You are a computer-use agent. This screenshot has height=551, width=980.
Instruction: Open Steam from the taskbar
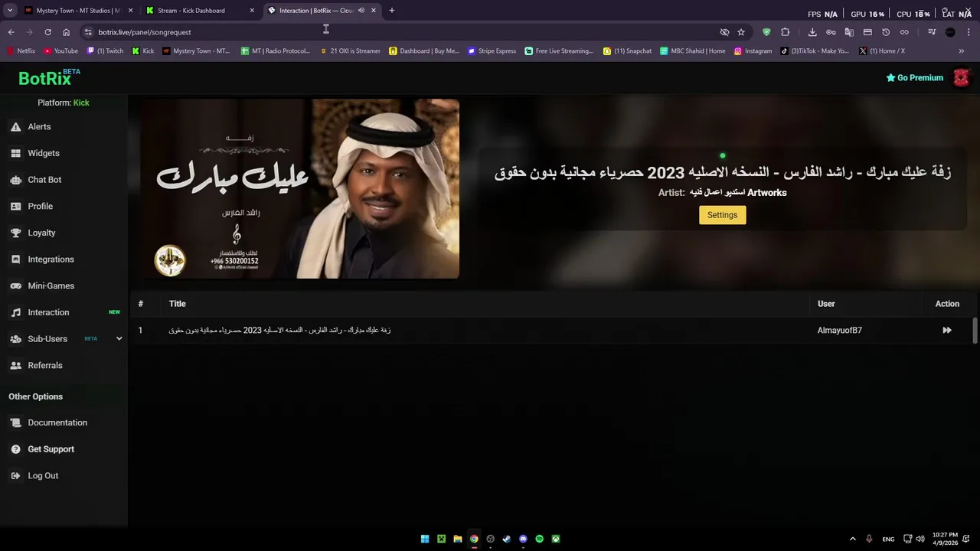506,539
